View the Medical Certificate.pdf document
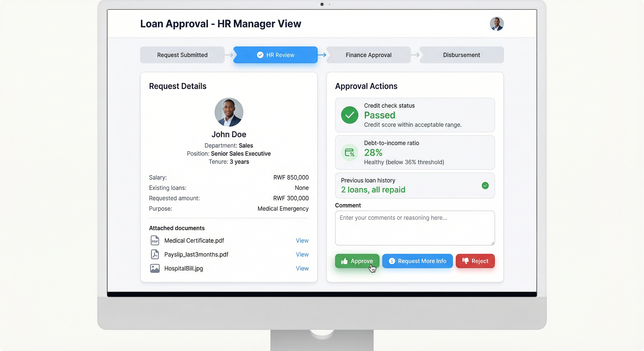The image size is (644, 351). [x=302, y=241]
